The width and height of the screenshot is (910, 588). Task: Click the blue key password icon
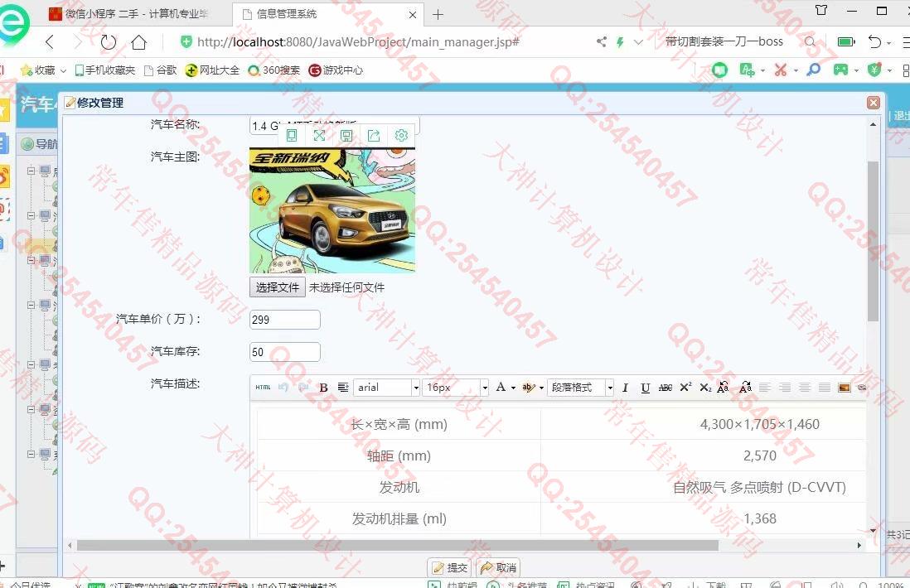[x=814, y=70]
